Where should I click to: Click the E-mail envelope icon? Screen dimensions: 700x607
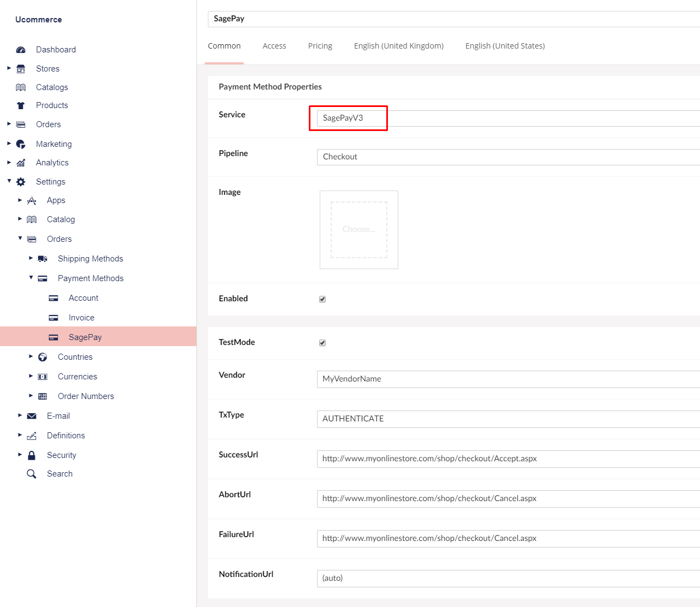tap(32, 416)
